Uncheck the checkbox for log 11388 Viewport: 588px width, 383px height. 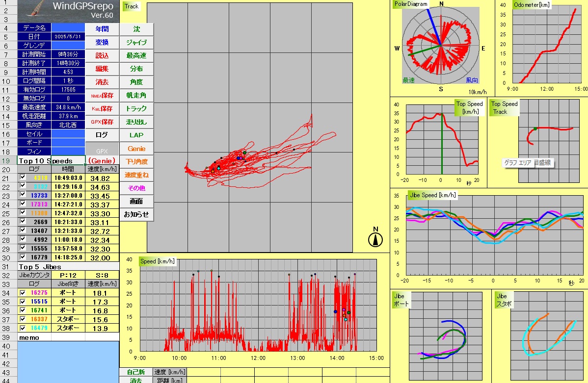[23, 212]
